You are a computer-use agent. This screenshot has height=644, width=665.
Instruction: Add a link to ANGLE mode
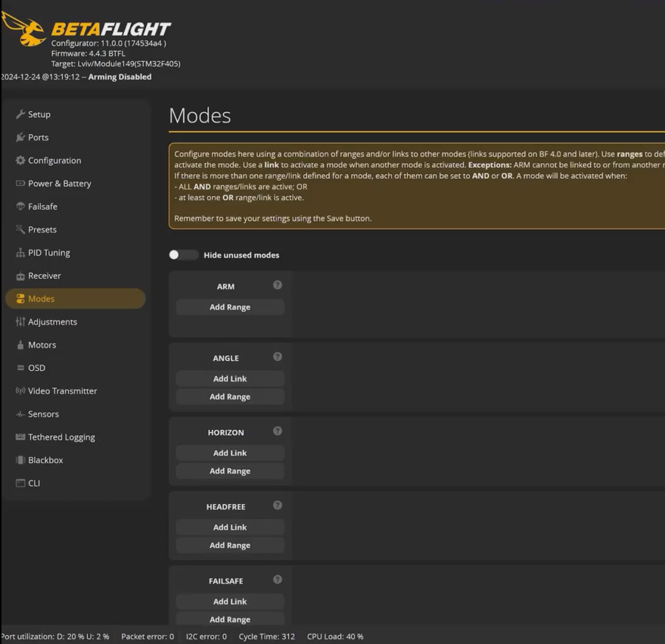(x=230, y=378)
